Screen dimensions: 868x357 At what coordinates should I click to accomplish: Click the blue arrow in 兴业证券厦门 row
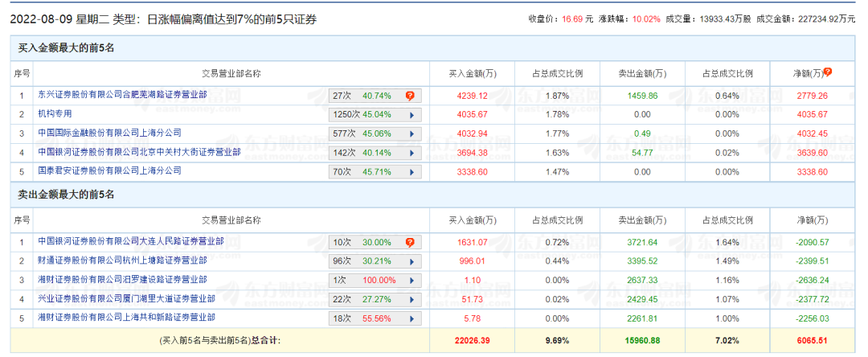point(412,299)
